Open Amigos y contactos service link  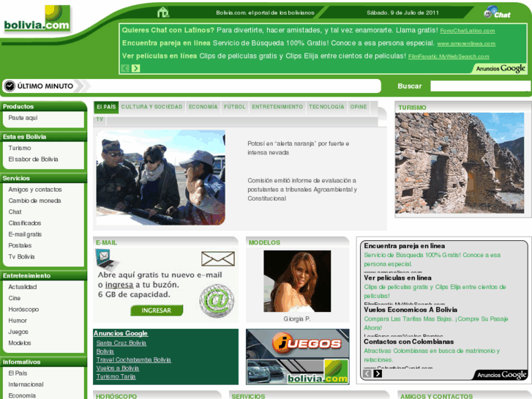click(35, 190)
